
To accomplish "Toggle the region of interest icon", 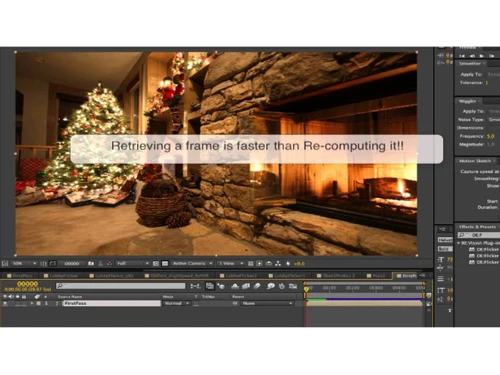I will click(156, 263).
